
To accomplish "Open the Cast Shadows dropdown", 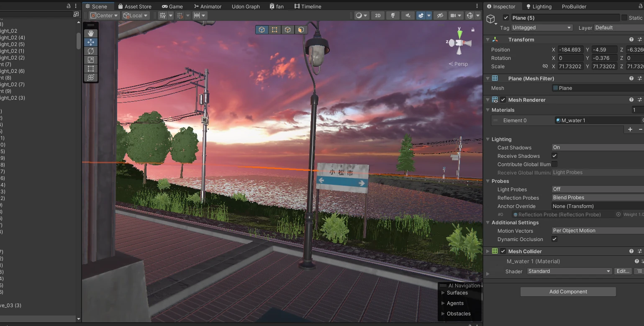I will pos(598,147).
